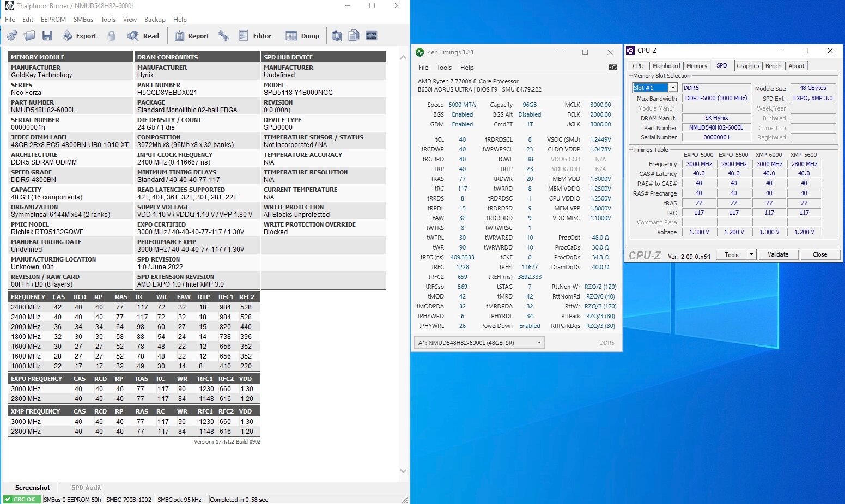This screenshot has height=504, width=845.
Task: Expand the A1 NMUD548H82-6000L module dropdown
Action: (x=479, y=343)
